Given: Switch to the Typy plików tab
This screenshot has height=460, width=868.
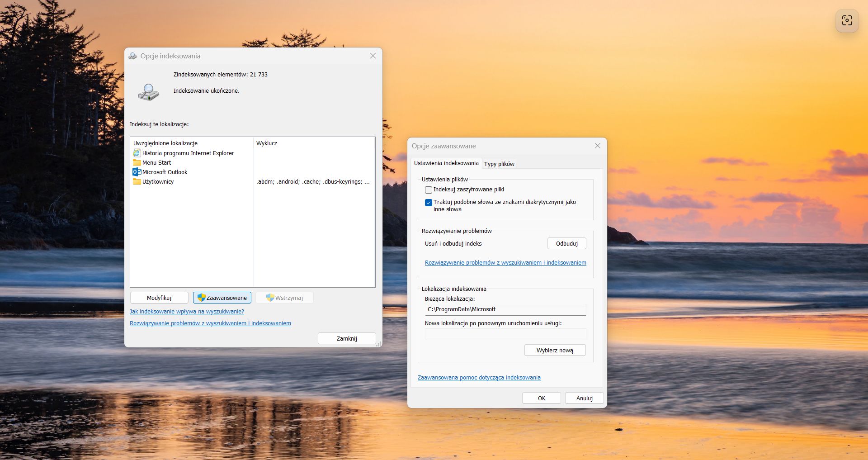Looking at the screenshot, I should pos(499,164).
